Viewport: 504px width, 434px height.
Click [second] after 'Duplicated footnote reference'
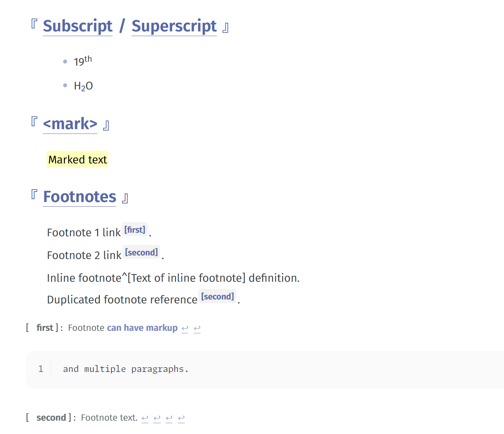(218, 297)
